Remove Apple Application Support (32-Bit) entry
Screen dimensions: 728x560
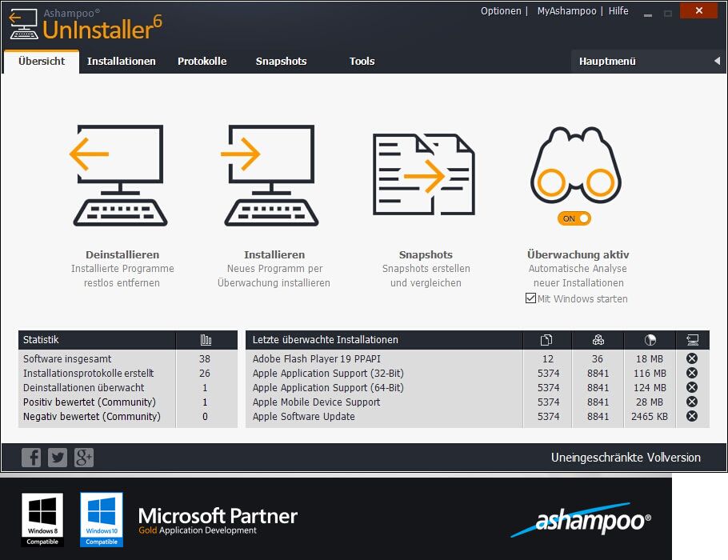(x=692, y=373)
